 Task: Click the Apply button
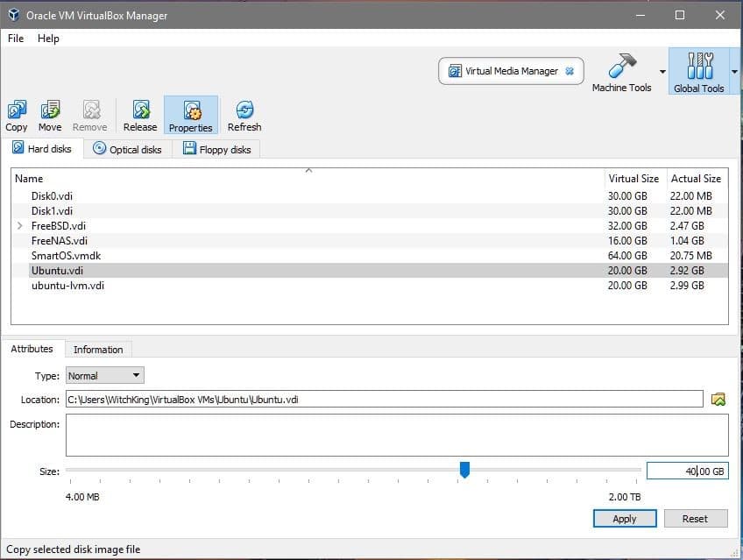point(624,519)
